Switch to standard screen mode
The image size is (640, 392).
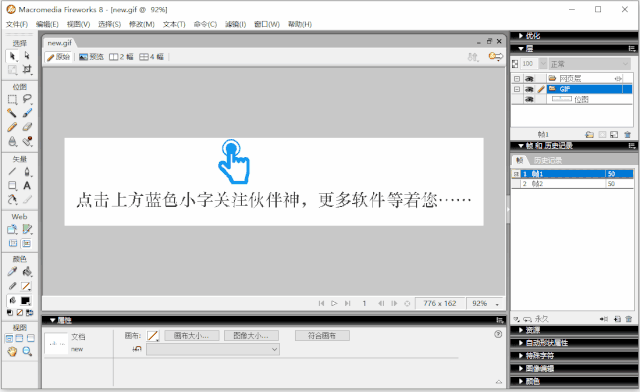(9, 339)
